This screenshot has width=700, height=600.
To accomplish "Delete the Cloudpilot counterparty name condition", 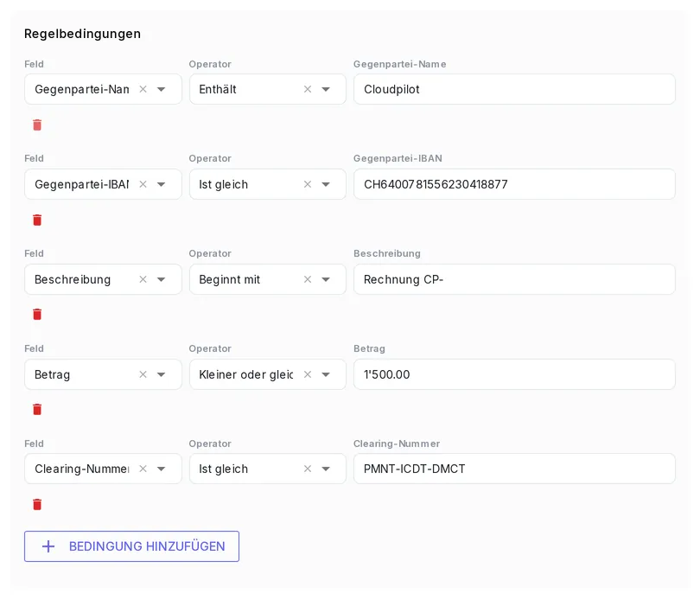I will pos(37,125).
